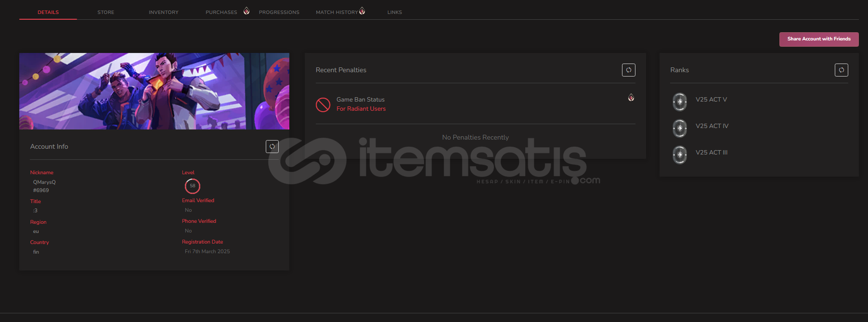Open the Match History tab
This screenshot has height=322, width=868.
click(337, 12)
